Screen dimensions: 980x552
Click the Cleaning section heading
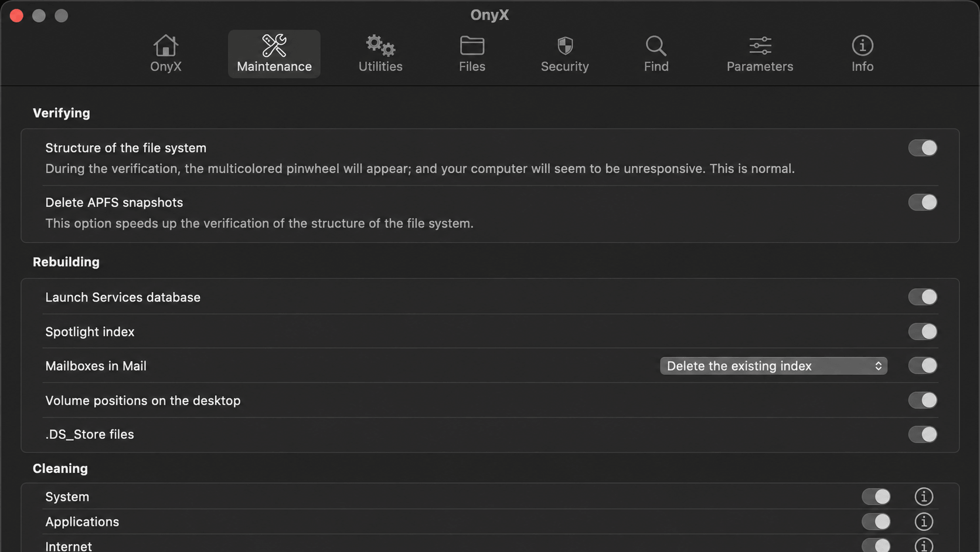pyautogui.click(x=60, y=468)
